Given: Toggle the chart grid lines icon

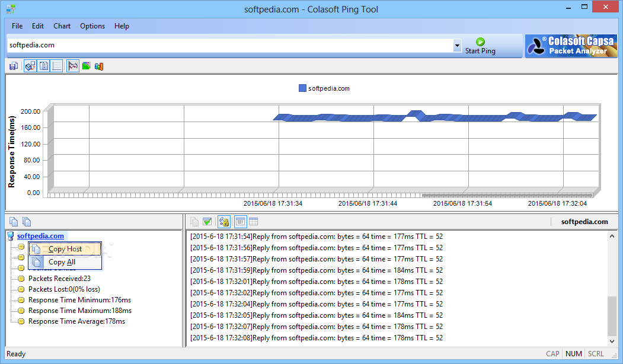Looking at the screenshot, I should pos(57,66).
